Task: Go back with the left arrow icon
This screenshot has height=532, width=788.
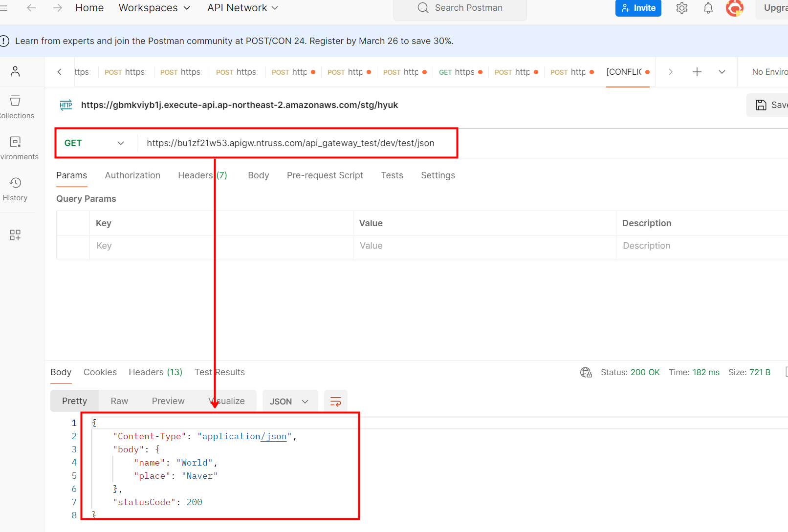Action: click(x=31, y=8)
